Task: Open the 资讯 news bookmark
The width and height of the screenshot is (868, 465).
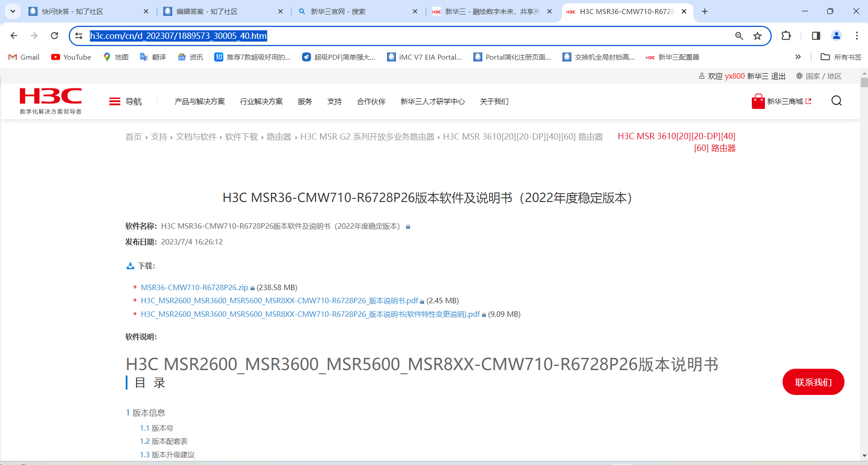Action: (x=190, y=57)
